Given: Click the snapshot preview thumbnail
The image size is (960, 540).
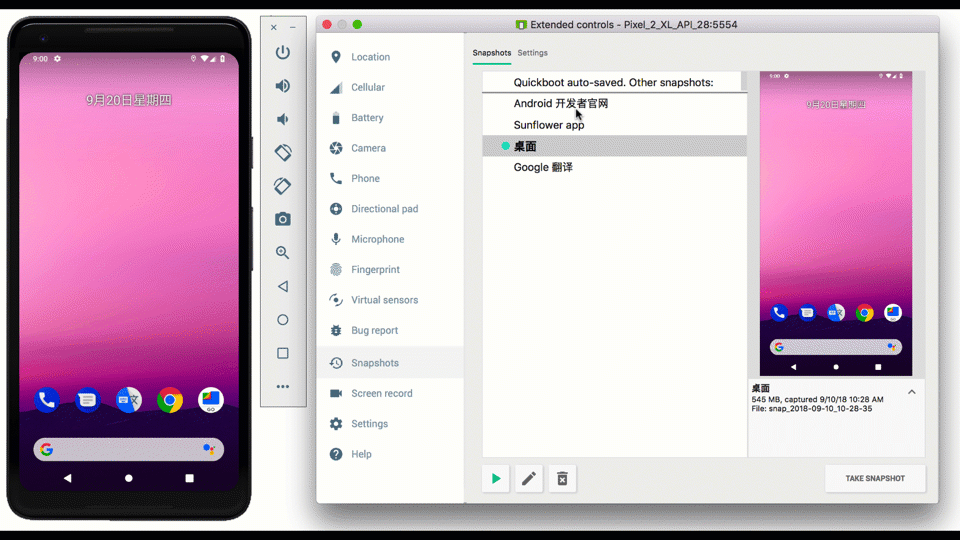Looking at the screenshot, I should 836,223.
